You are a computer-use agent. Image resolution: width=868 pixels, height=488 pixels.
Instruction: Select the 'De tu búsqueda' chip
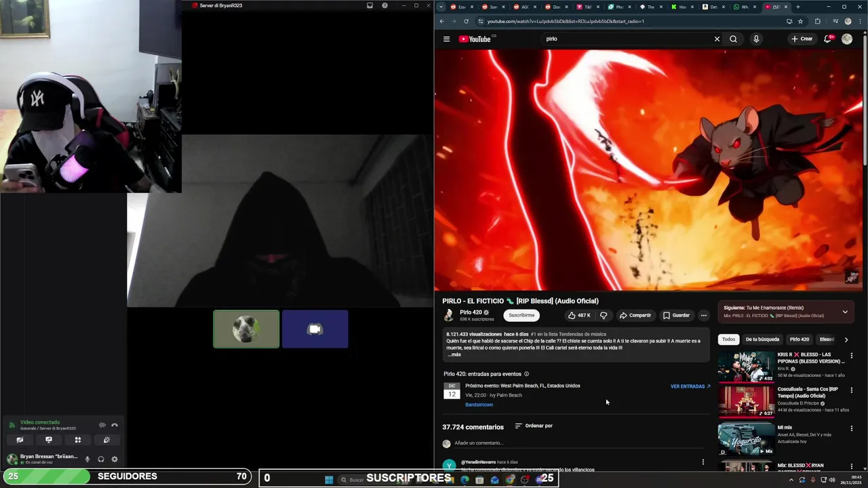[x=762, y=340]
